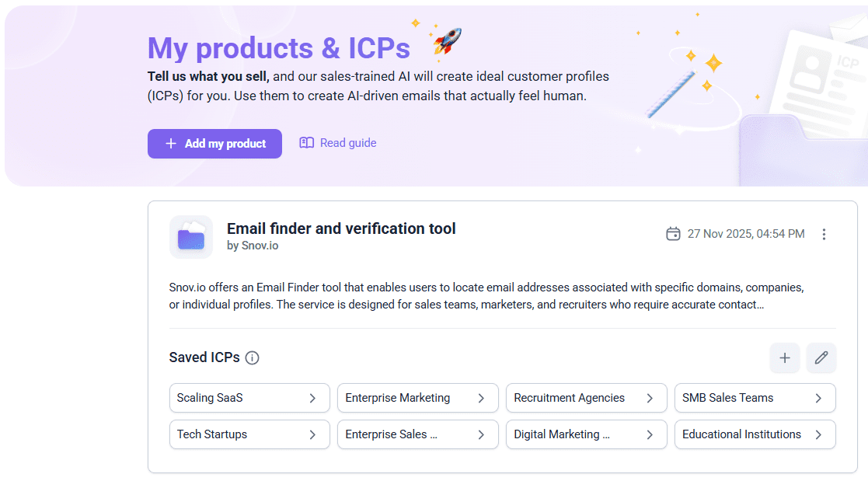The image size is (868, 488).
Task: Open the SMB Sales Teams ICP
Action: tap(755, 398)
